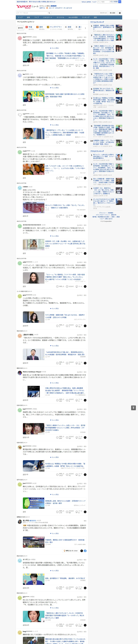138x644 pixels.
Task: Select the すべて timeline tab
Action: (21, 28)
